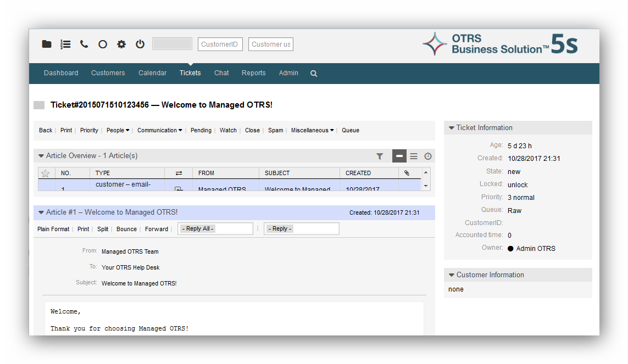Image resolution: width=628 pixels, height=364 pixels.
Task: Click the CustomerID search field
Action: click(x=219, y=44)
